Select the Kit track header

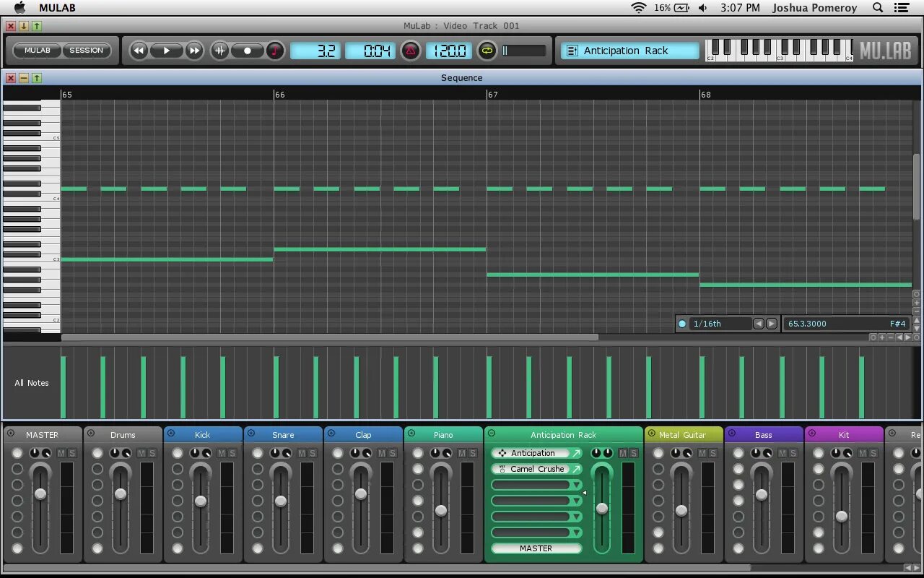844,434
